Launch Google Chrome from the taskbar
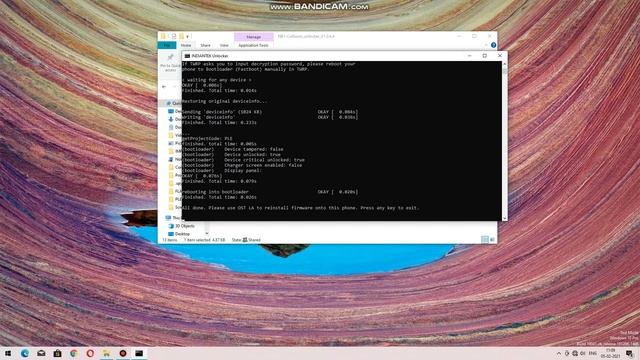The image size is (640, 360). click(74, 353)
